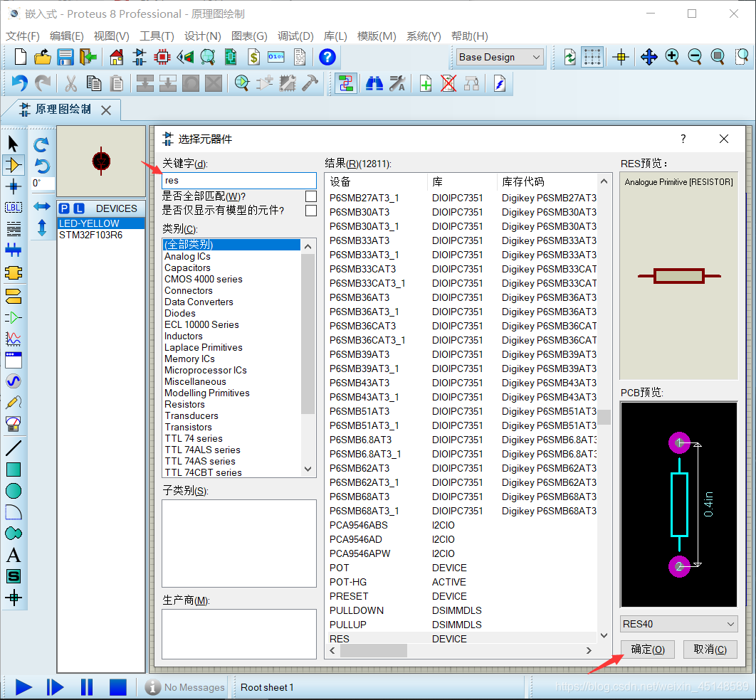This screenshot has height=700, width=756.
Task: Open the 文件(F) menu
Action: click(x=22, y=36)
